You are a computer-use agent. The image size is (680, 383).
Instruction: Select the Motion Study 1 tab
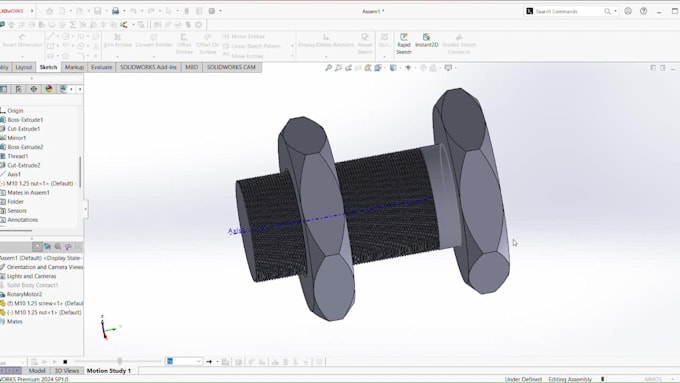[108, 371]
